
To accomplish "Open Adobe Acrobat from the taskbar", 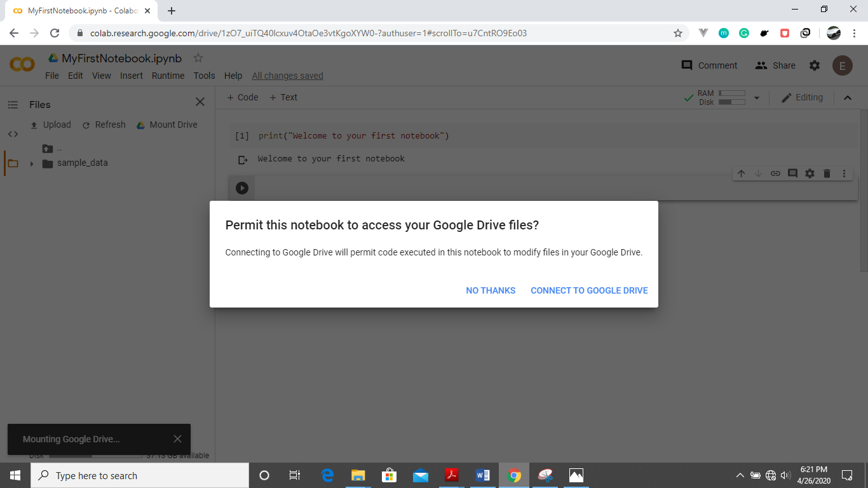I will click(451, 475).
